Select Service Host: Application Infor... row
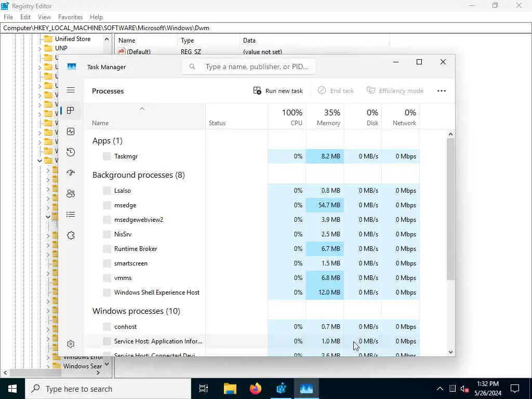This screenshot has height=399, width=532. tap(252, 341)
